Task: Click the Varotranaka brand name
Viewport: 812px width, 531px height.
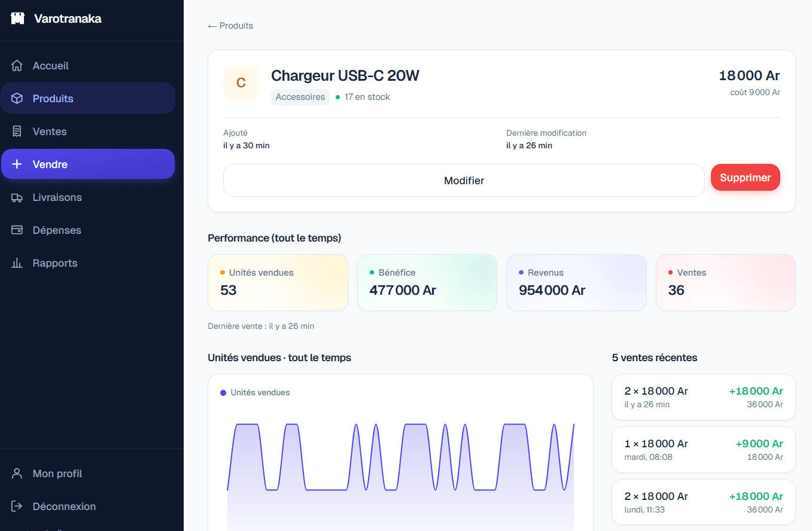Action: (x=68, y=19)
